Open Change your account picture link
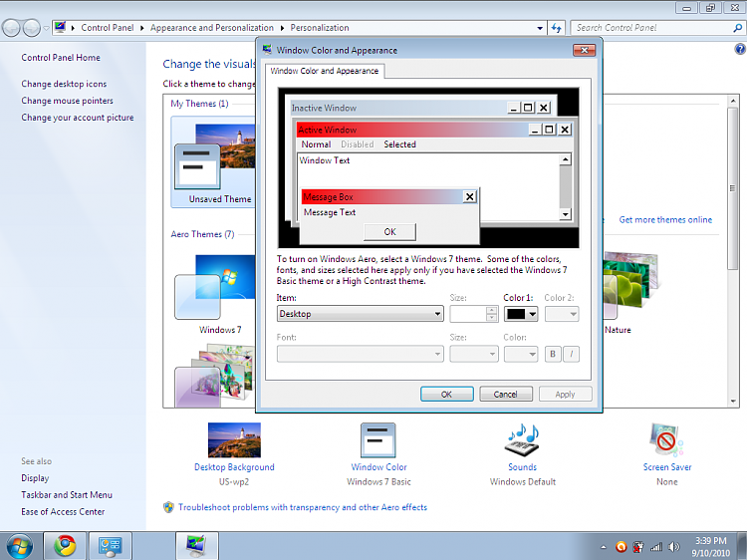This screenshot has height=560, width=747. [77, 118]
